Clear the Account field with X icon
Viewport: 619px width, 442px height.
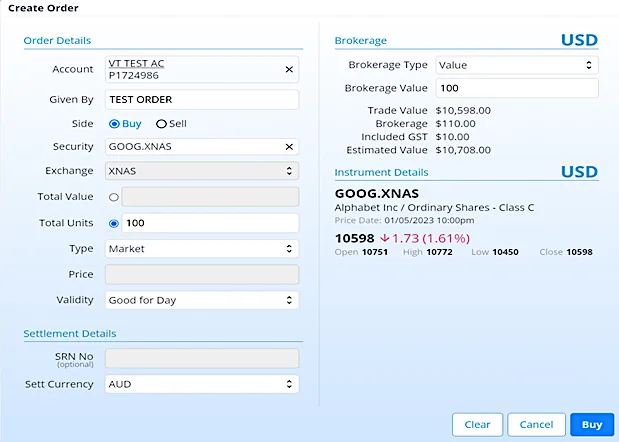click(289, 70)
